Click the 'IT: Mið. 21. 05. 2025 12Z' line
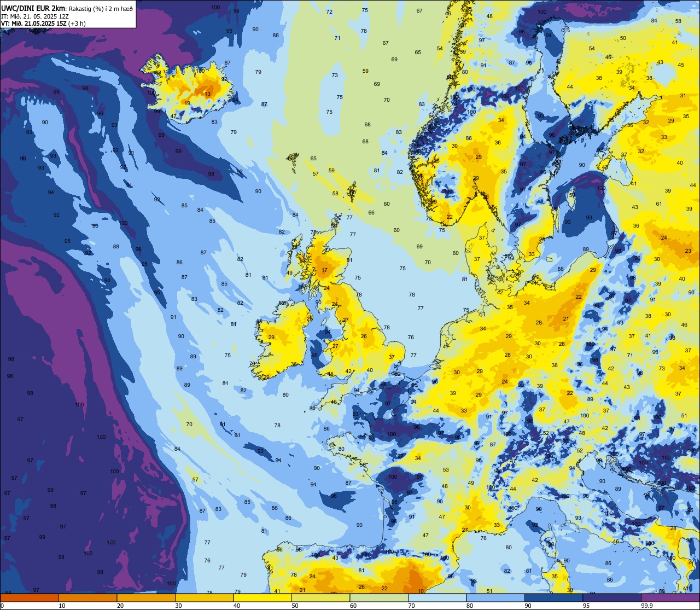The width and height of the screenshot is (700, 610). (34, 16)
